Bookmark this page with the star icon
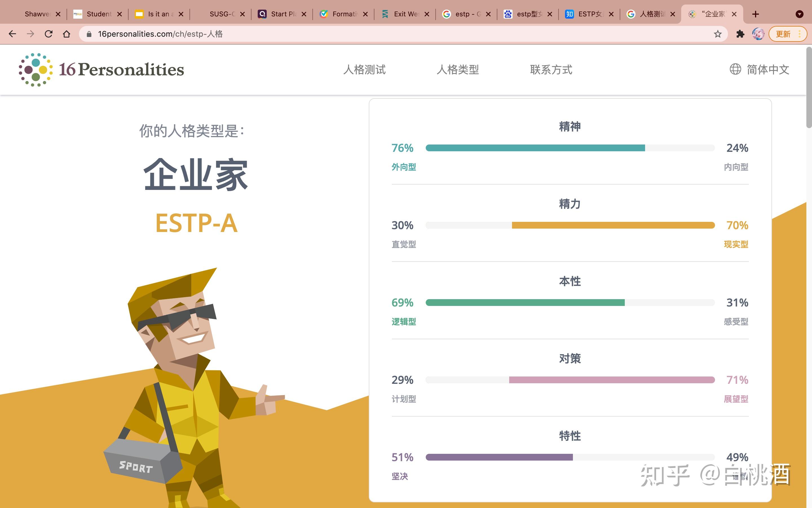This screenshot has height=508, width=812. point(717,34)
